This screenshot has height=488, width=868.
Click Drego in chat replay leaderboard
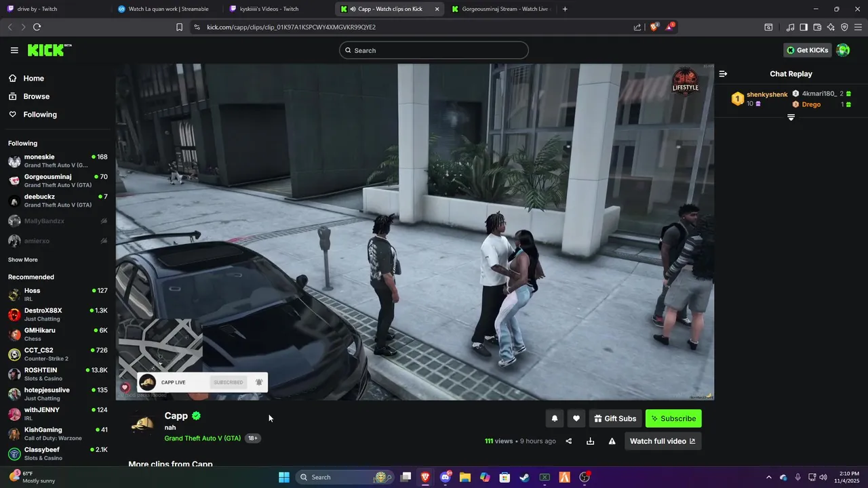pyautogui.click(x=811, y=104)
